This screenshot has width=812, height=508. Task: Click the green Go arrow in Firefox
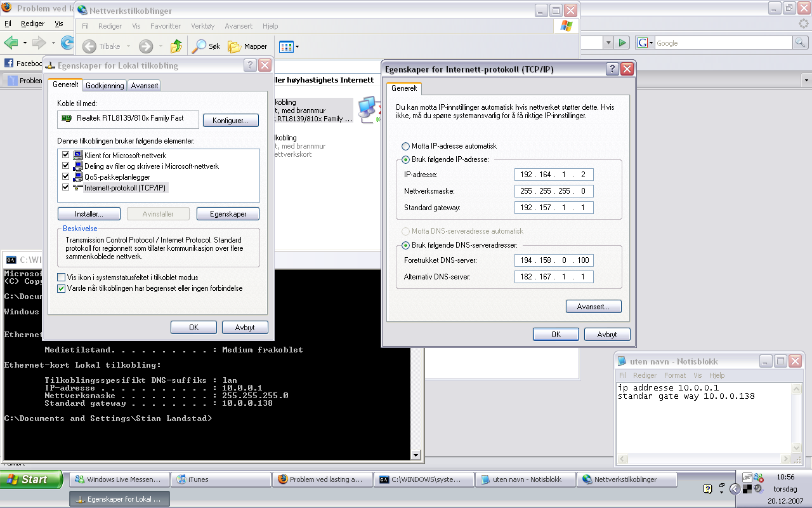[x=623, y=43]
